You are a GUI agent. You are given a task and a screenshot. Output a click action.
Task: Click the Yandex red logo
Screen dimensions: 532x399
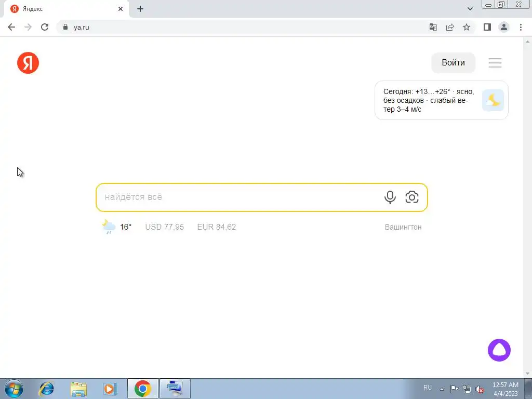(28, 63)
